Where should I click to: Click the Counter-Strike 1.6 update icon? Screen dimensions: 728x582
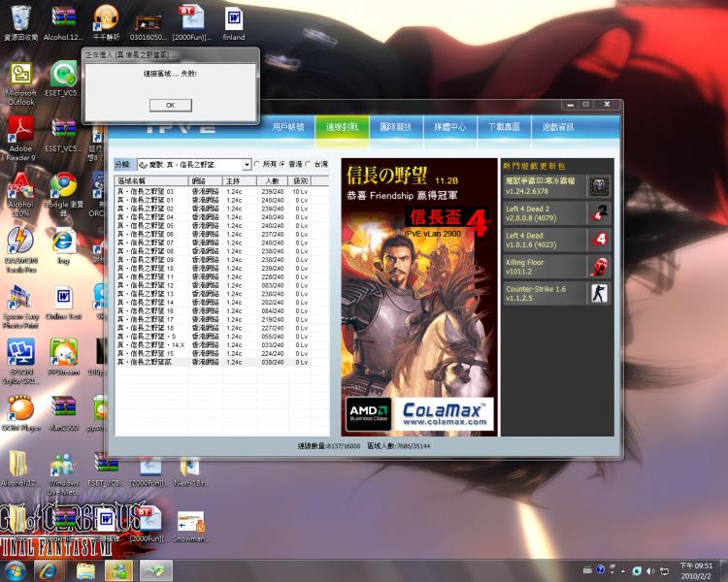599,294
